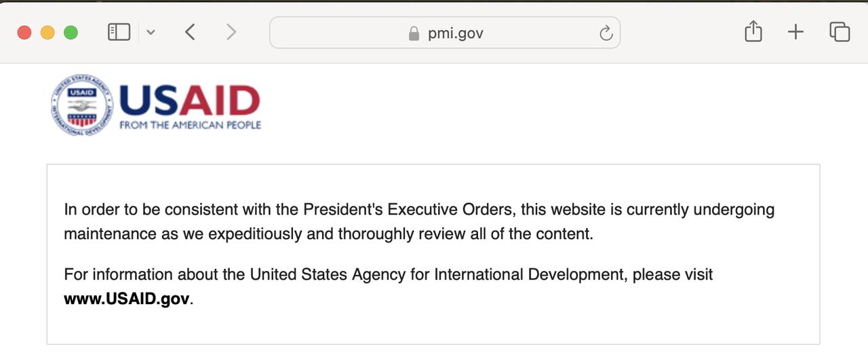Viewport: 868px width, 353px height.
Task: Minimize the window with the yellow button
Action: click(47, 33)
